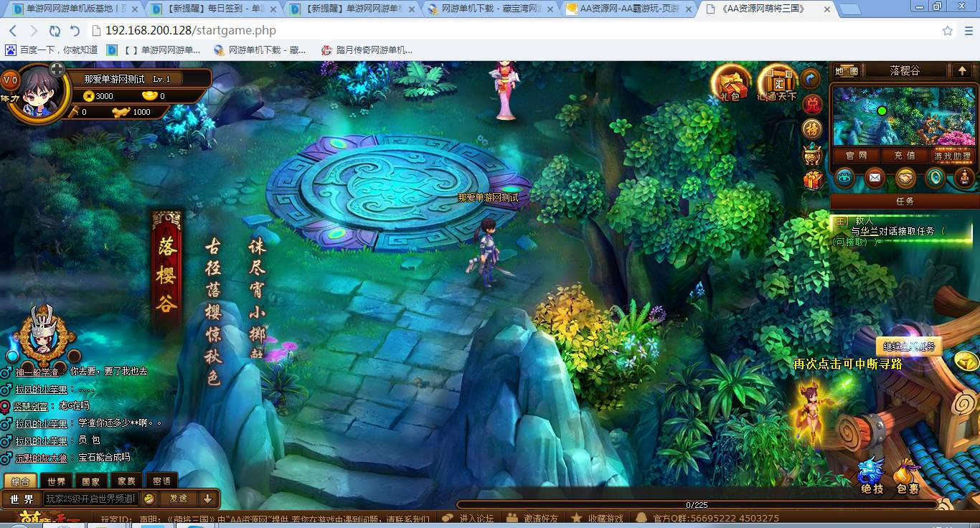Select the 密语 whisper chat tab
The image size is (980, 528).
[162, 481]
